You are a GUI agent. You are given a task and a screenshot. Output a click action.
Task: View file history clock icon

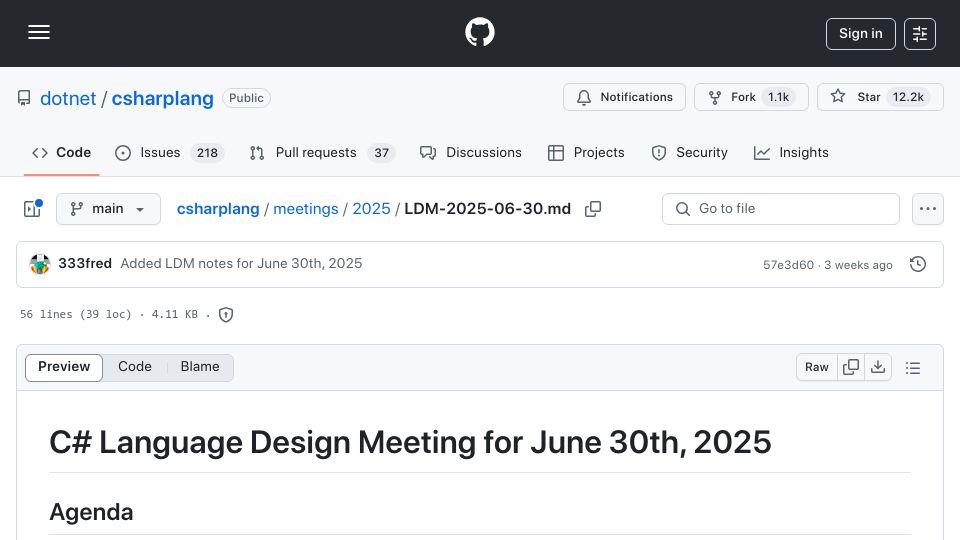[918, 264]
